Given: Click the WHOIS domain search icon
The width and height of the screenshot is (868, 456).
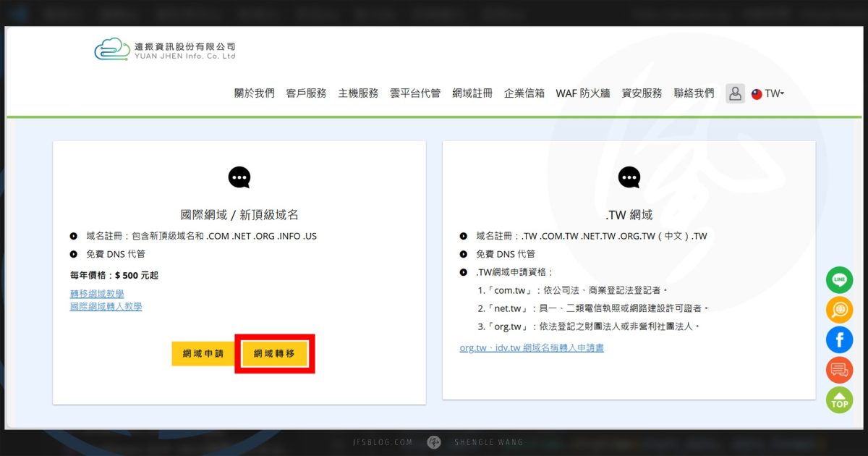Looking at the screenshot, I should coord(839,310).
